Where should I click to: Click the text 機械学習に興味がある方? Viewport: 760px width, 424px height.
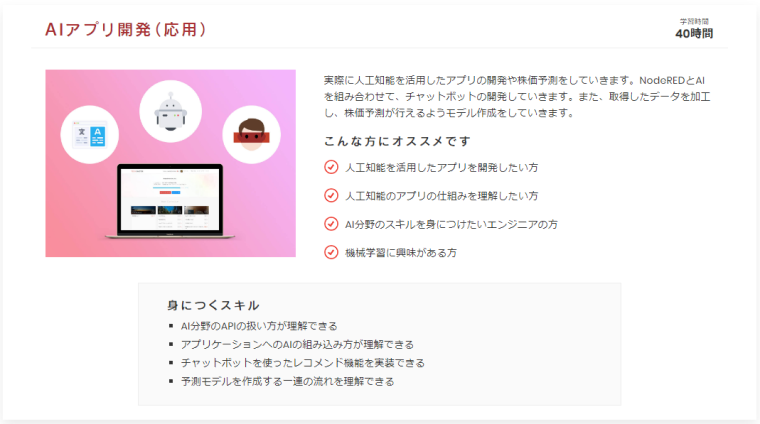[401, 253]
